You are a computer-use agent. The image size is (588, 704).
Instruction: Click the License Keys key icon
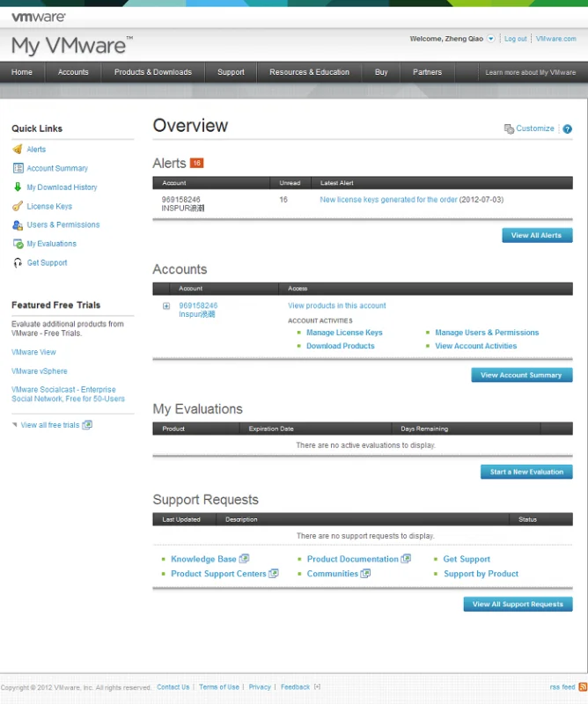(18, 206)
